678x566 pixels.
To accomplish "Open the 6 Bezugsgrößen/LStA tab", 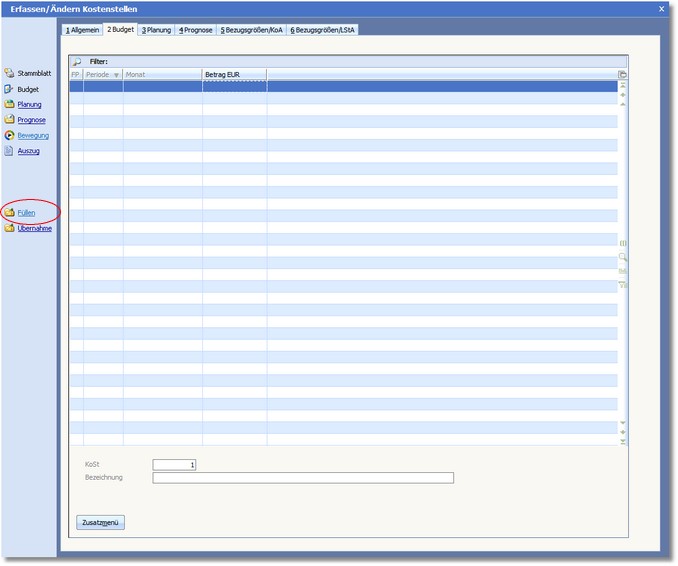I will [x=323, y=30].
